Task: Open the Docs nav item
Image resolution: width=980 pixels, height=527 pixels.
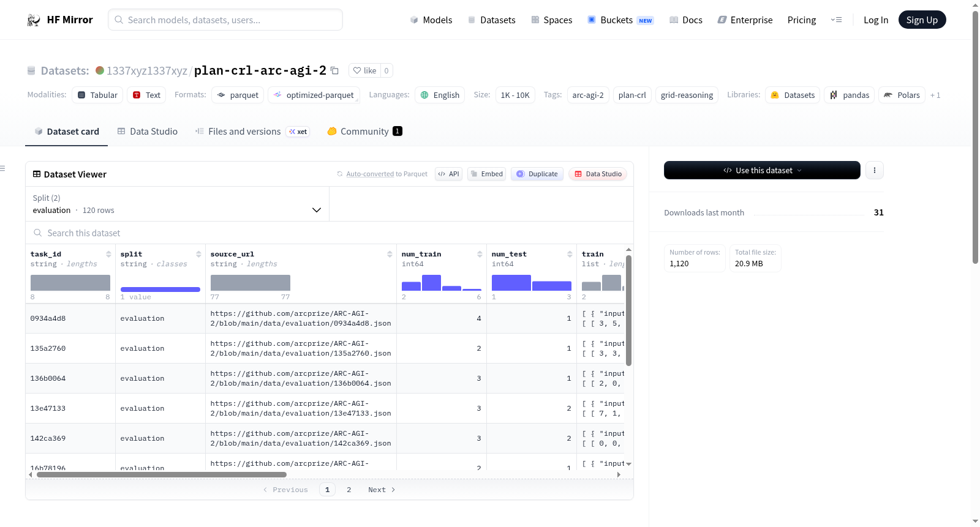Action: [686, 20]
